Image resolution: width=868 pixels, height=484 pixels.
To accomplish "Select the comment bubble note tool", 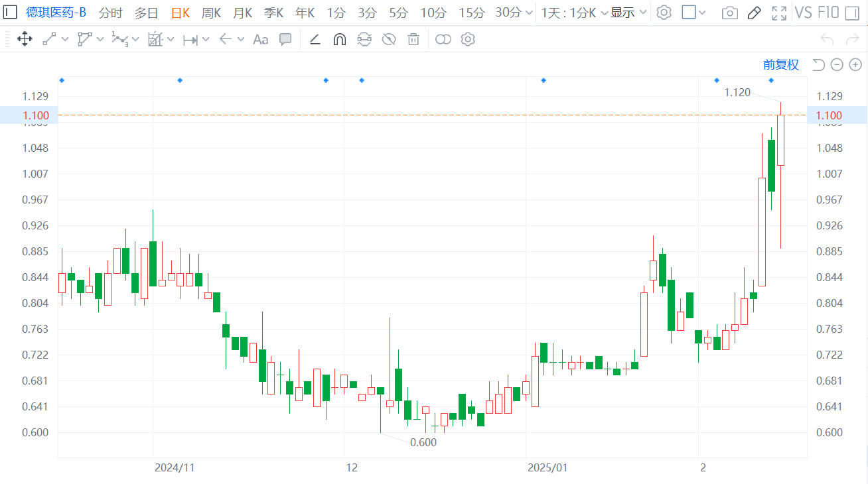I will click(285, 39).
